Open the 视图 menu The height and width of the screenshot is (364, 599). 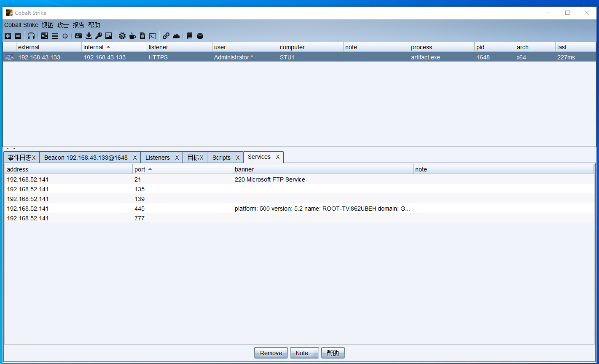click(48, 25)
